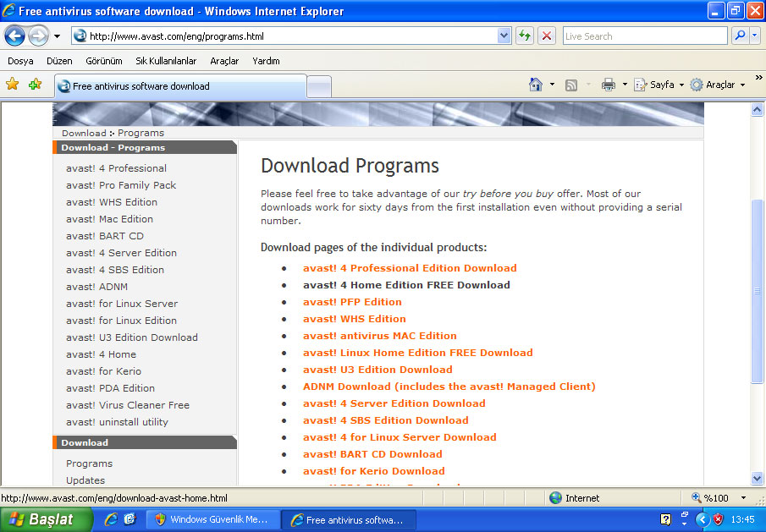
Task: Select sidebar item avast! uninstall utility
Action: (x=117, y=422)
